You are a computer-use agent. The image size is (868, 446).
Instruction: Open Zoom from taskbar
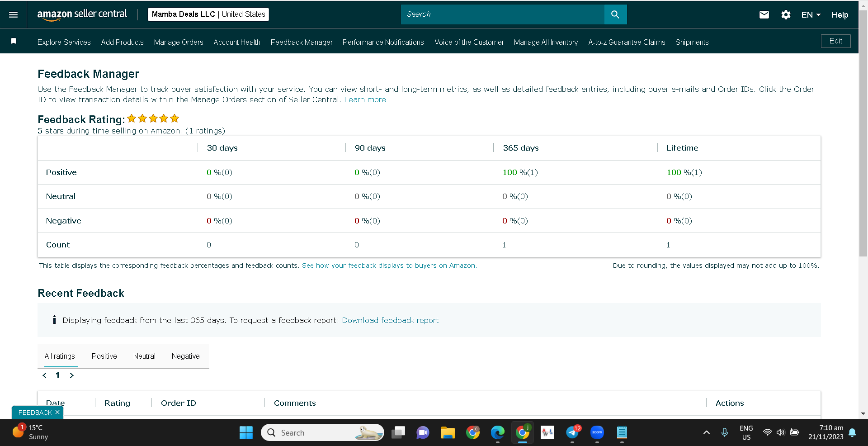pyautogui.click(x=597, y=433)
